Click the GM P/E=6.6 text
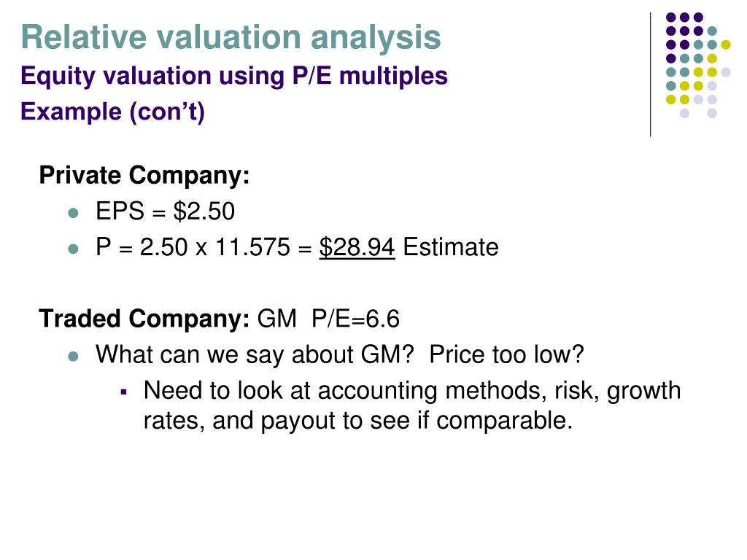Screen dimensions: 747x560 [329, 319]
